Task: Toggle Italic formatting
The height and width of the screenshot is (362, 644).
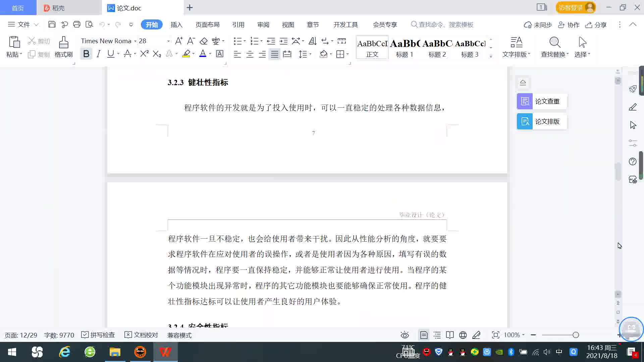Action: pyautogui.click(x=98, y=54)
